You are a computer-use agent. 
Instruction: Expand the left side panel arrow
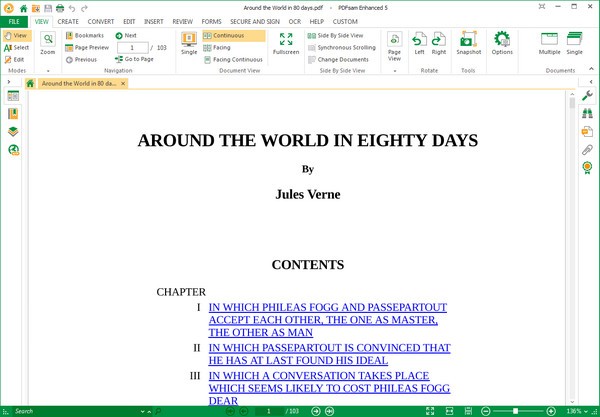(x=8, y=83)
